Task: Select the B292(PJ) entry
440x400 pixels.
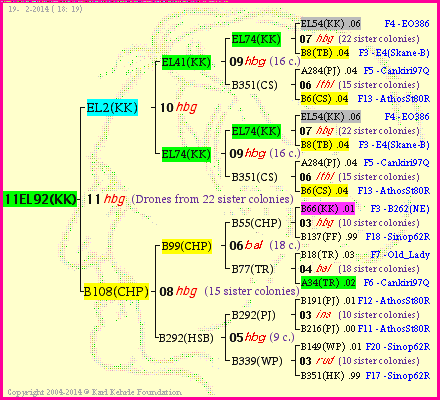Action: pyautogui.click(x=253, y=315)
